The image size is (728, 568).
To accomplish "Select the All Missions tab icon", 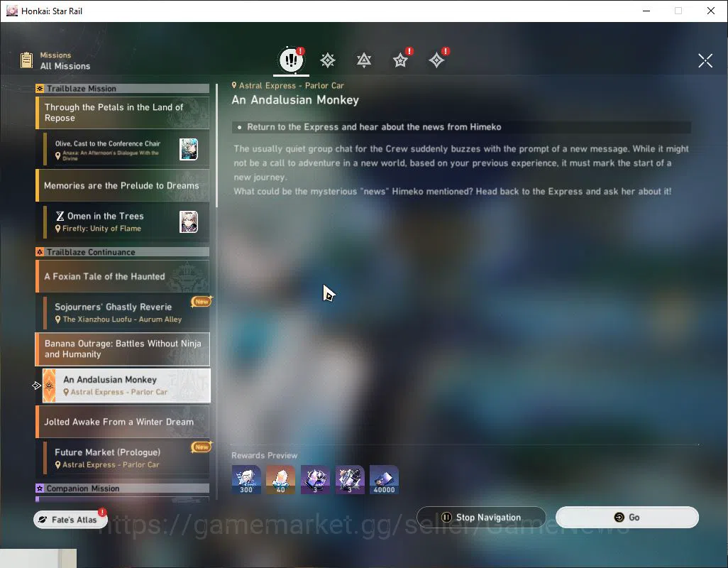I will [291, 60].
